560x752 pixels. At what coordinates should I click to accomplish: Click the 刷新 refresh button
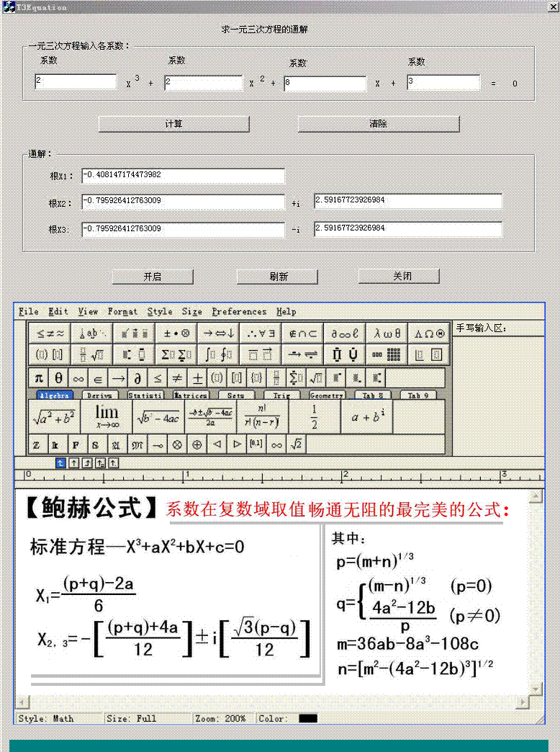point(278,277)
